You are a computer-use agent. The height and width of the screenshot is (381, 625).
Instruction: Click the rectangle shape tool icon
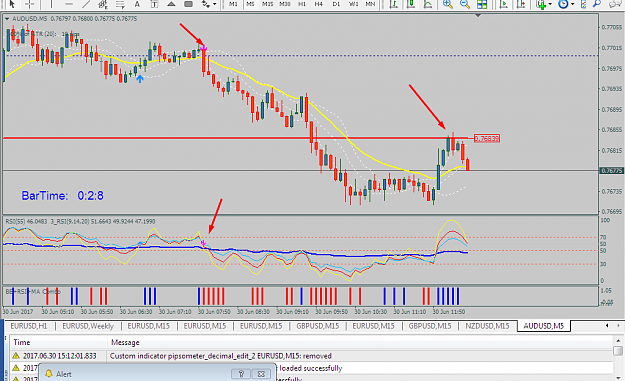pos(189,4)
